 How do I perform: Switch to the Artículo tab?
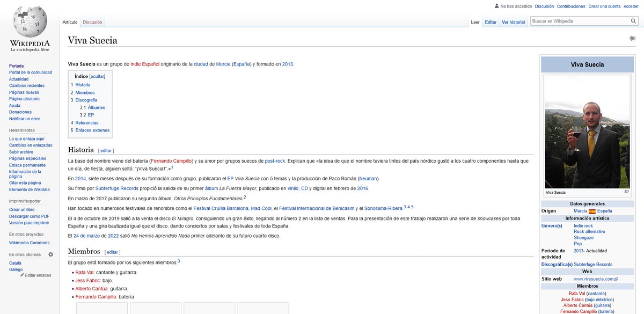(x=70, y=22)
